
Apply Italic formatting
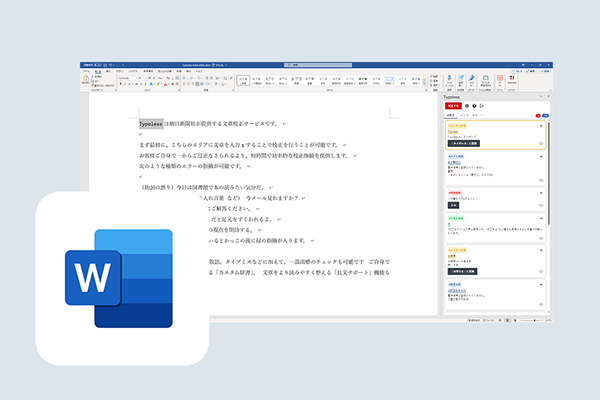click(x=125, y=84)
